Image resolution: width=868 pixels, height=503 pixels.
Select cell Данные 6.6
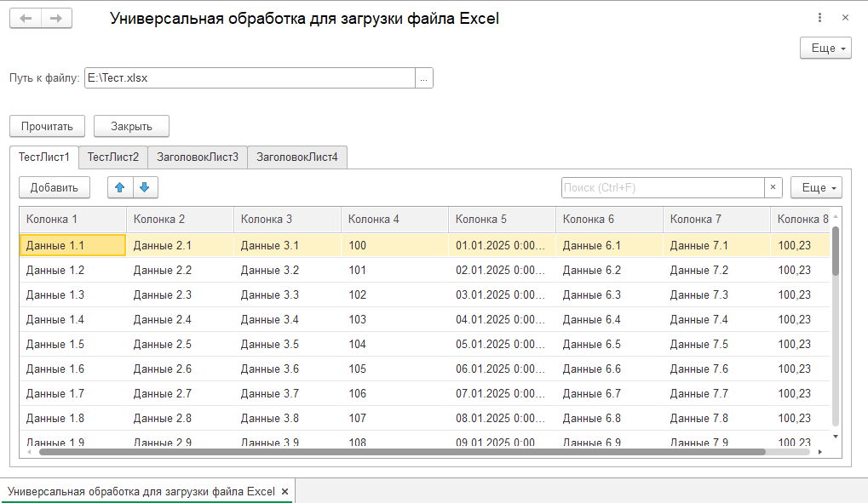[x=610, y=369]
